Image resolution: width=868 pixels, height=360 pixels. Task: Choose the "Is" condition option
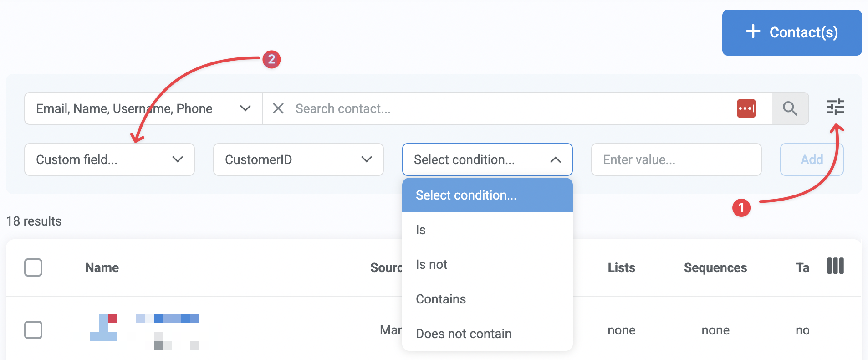[x=421, y=230]
